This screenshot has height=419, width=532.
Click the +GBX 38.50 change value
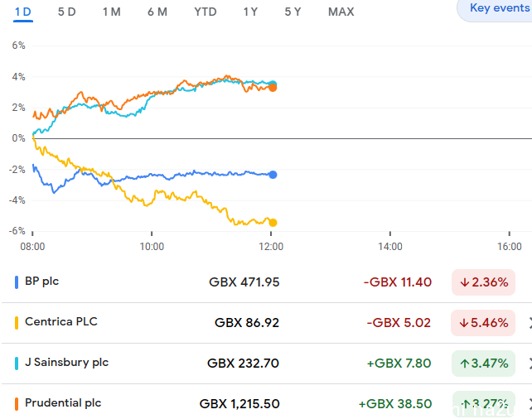click(395, 404)
